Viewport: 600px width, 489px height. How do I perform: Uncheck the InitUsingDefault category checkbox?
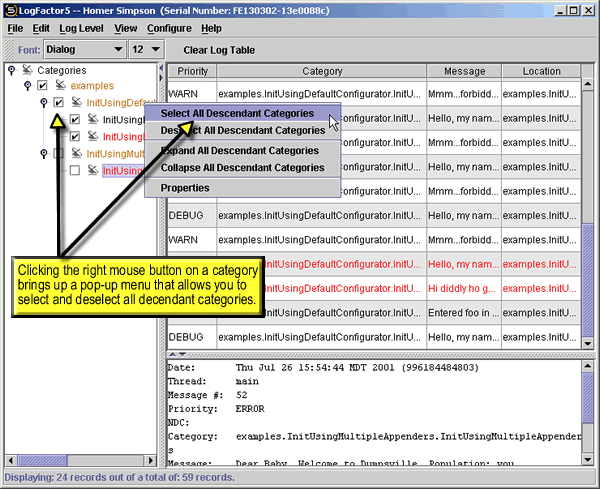tap(59, 103)
